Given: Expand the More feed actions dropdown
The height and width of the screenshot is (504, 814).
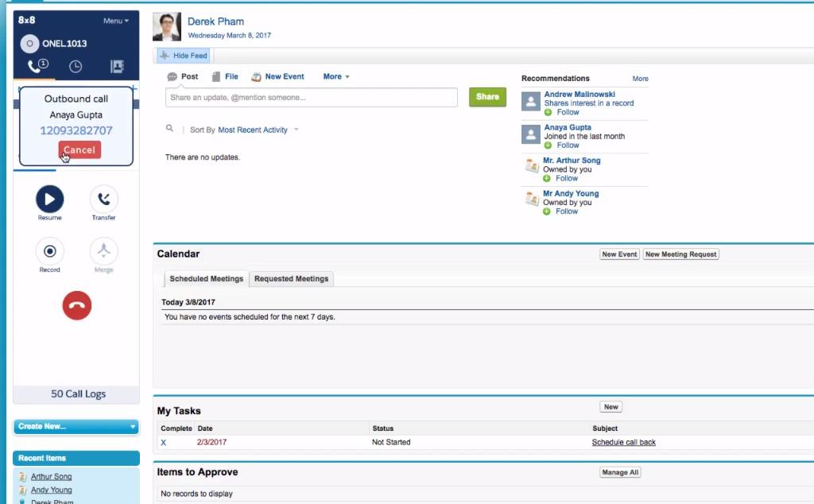Looking at the screenshot, I should (336, 77).
